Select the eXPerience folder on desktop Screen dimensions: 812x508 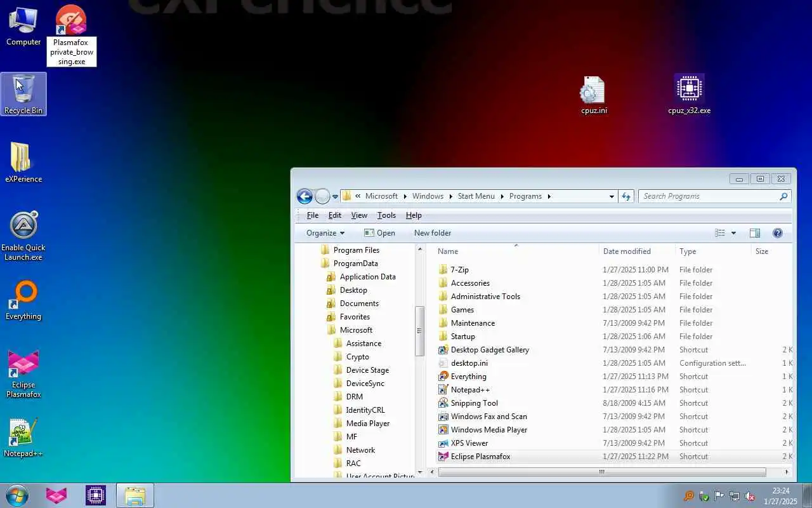23,163
